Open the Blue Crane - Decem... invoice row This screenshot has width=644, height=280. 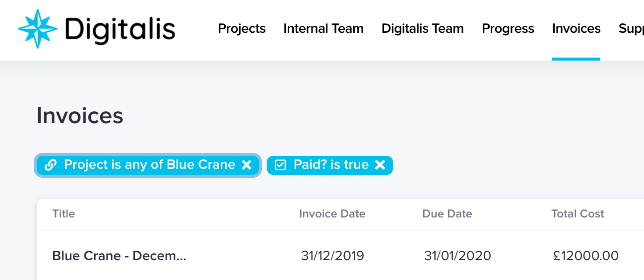click(x=340, y=256)
